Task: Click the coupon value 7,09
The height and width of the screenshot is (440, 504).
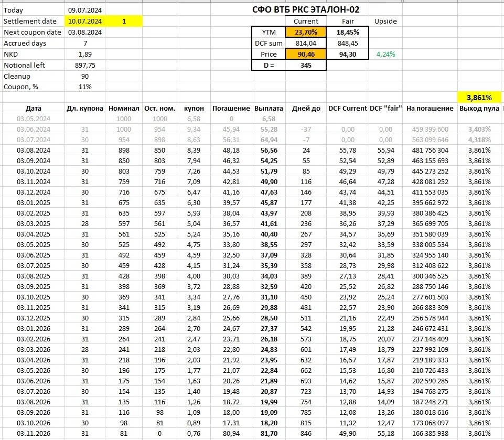Action: [x=194, y=181]
